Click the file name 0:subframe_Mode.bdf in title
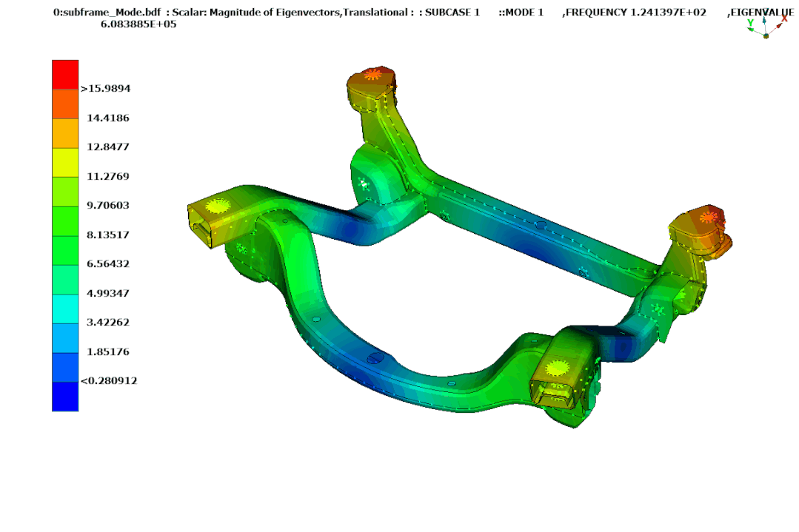This screenshot has width=799, height=532. pos(107,13)
